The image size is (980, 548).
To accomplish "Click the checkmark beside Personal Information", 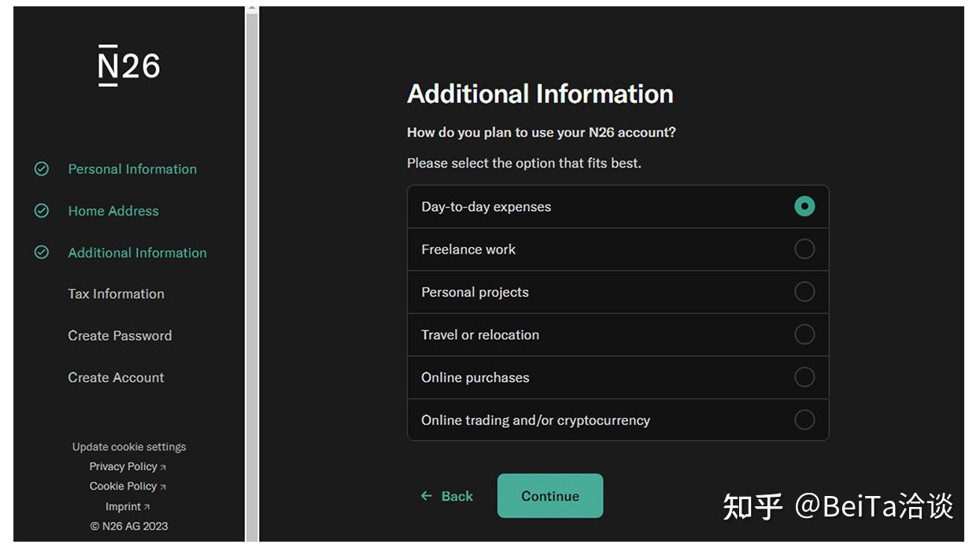I will (x=42, y=168).
